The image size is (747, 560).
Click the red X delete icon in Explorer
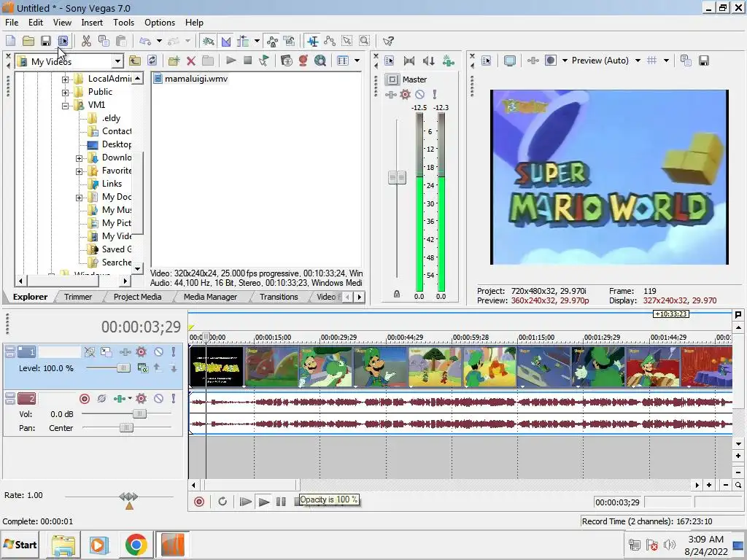click(191, 61)
